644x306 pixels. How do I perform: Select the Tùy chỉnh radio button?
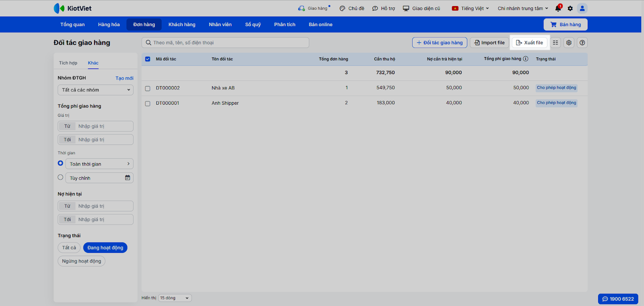coord(60,177)
